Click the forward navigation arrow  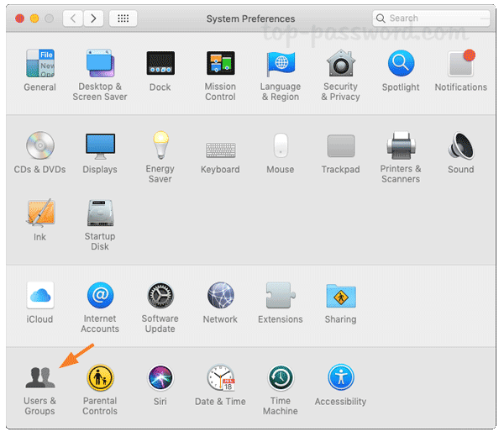coord(93,18)
